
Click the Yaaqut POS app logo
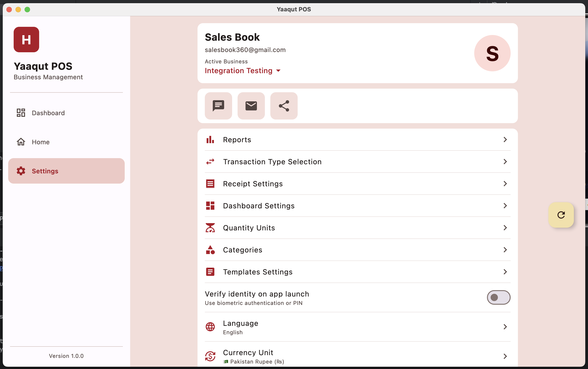pos(26,40)
